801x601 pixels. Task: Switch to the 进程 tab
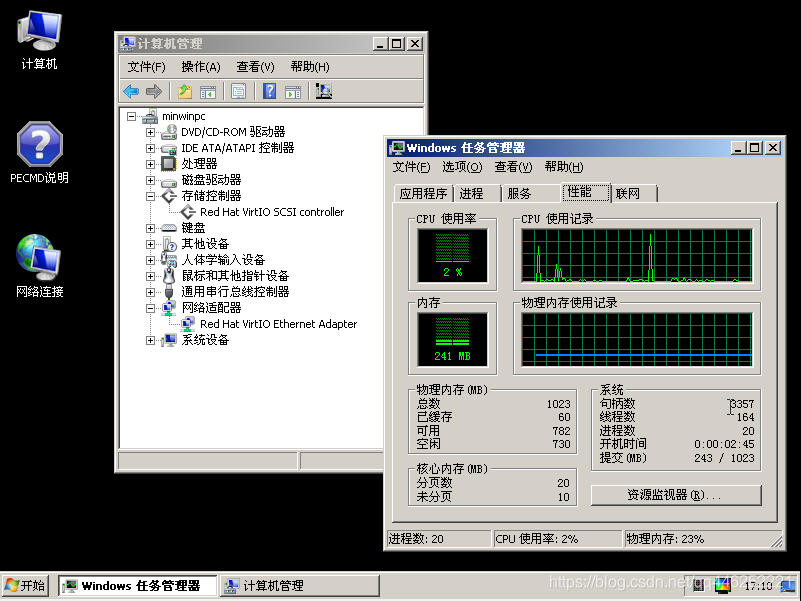(x=476, y=194)
